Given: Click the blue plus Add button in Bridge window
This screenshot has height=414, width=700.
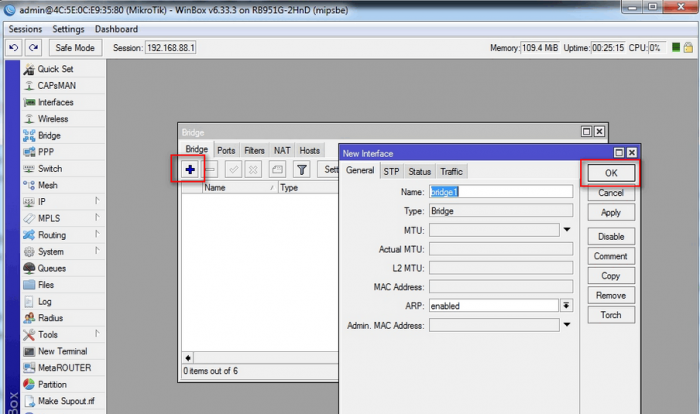Looking at the screenshot, I should [189, 170].
